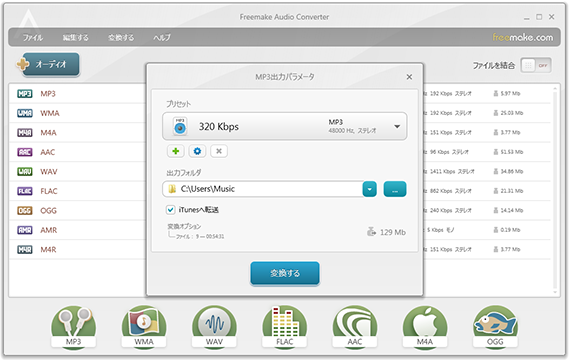Open the 編集する menu
This screenshot has height=360, width=570.
[75, 37]
